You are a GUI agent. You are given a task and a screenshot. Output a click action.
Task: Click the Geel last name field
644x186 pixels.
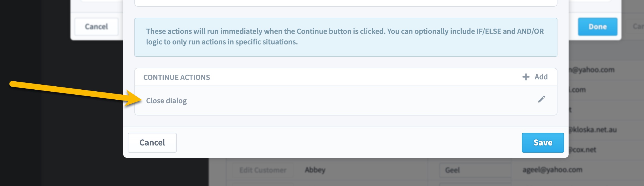475,170
